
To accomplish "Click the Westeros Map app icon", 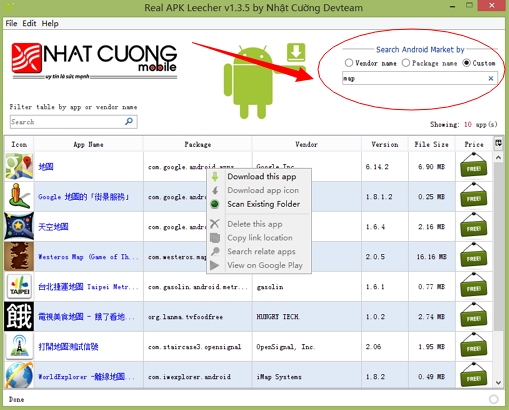I will 19,256.
